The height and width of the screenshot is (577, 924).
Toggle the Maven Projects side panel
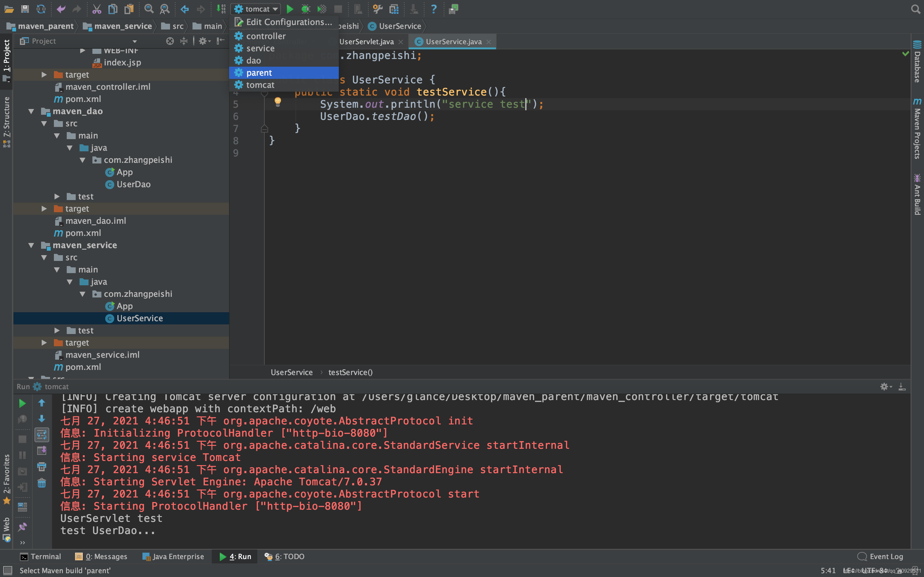point(917,130)
